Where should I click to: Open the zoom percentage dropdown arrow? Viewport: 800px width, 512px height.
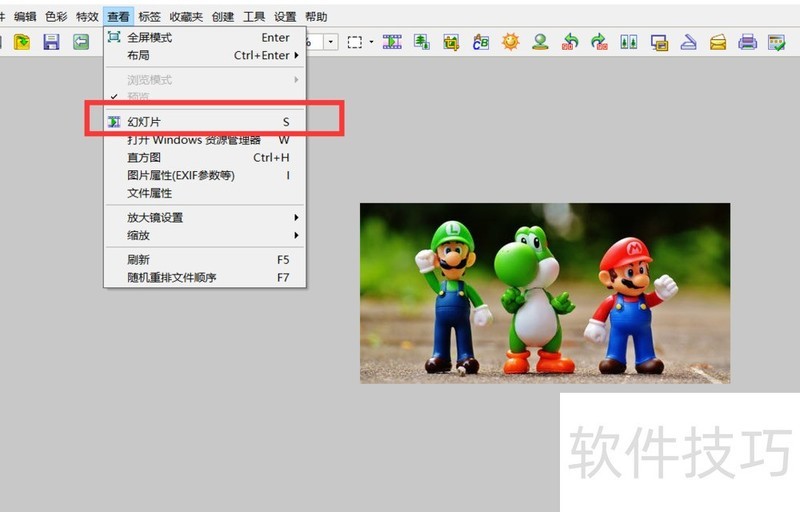tap(331, 42)
